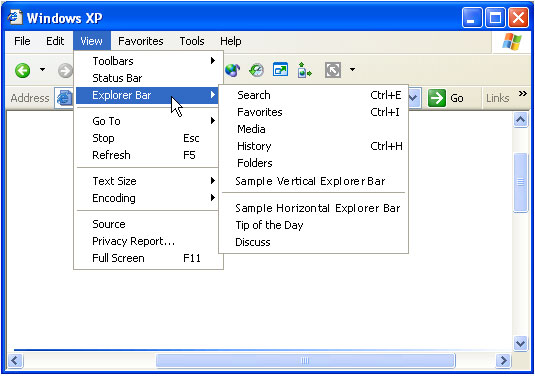The image size is (535, 376).
Task: Open the Address bar dropdown arrow
Action: [413, 98]
